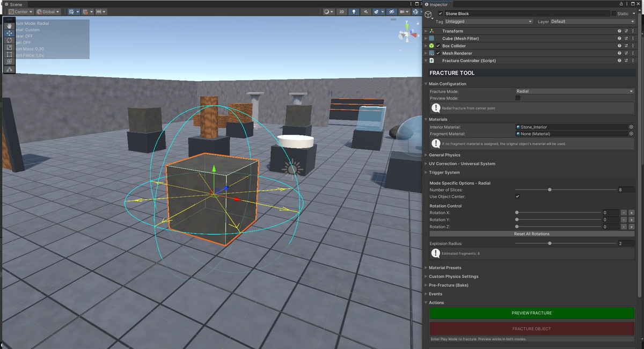The width and height of the screenshot is (644, 349).
Task: Open the Tag Untagged dropdown
Action: coord(488,21)
